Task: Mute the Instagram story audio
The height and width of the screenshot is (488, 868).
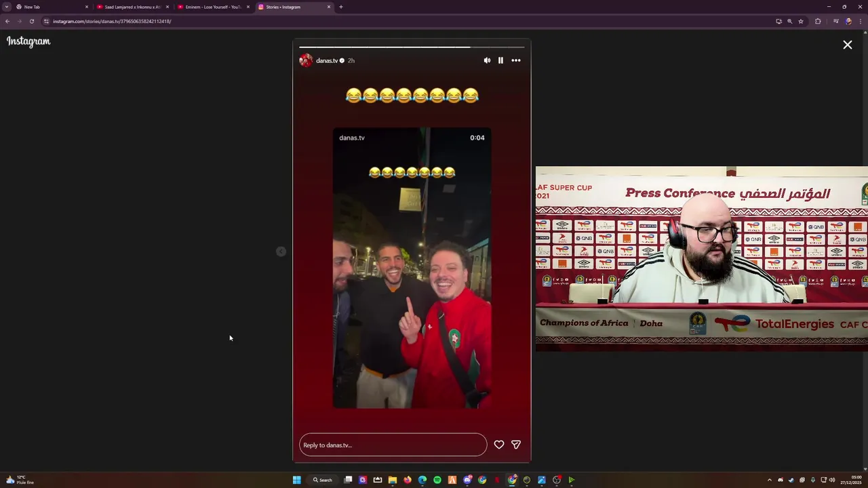Action: point(487,60)
